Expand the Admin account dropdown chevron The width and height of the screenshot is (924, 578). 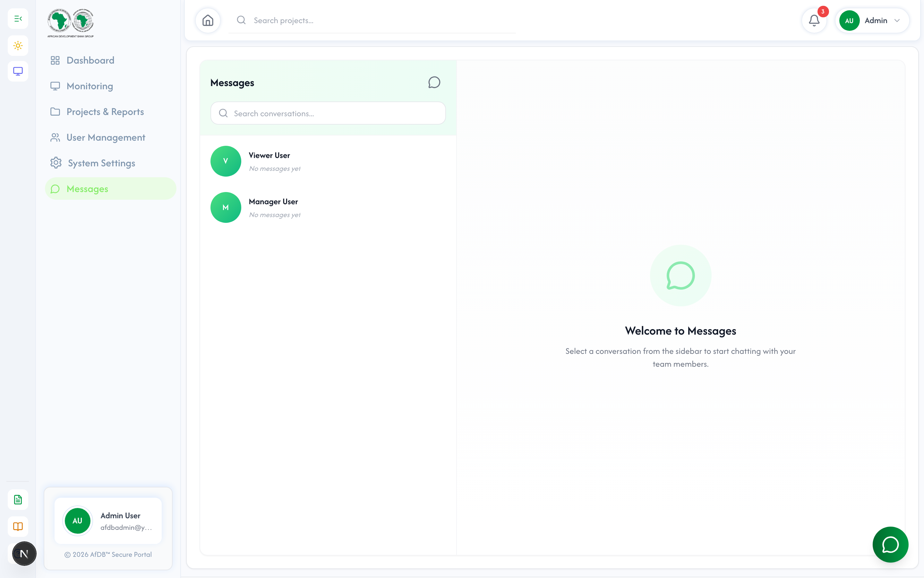897,21
